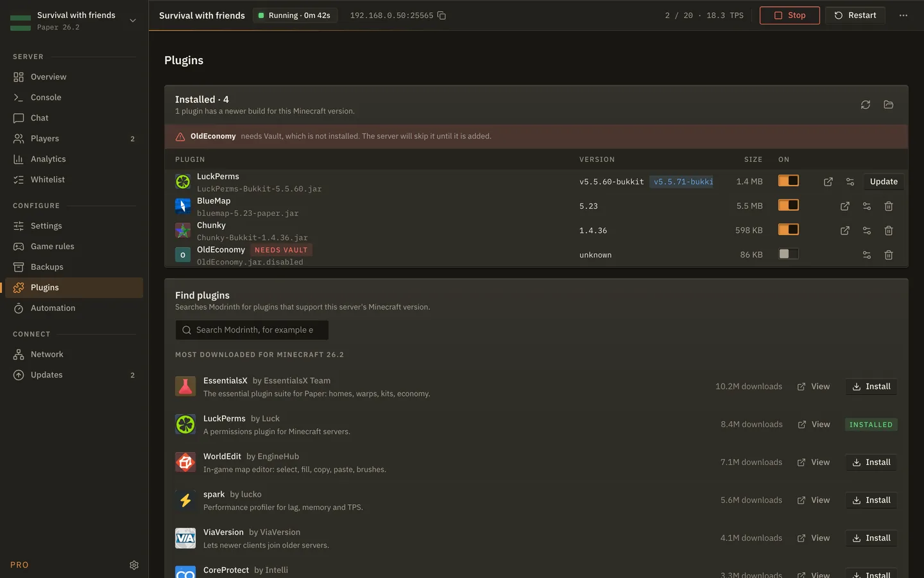The image size is (924, 578).
Task: Open BlueMap external page icon
Action: point(845,206)
